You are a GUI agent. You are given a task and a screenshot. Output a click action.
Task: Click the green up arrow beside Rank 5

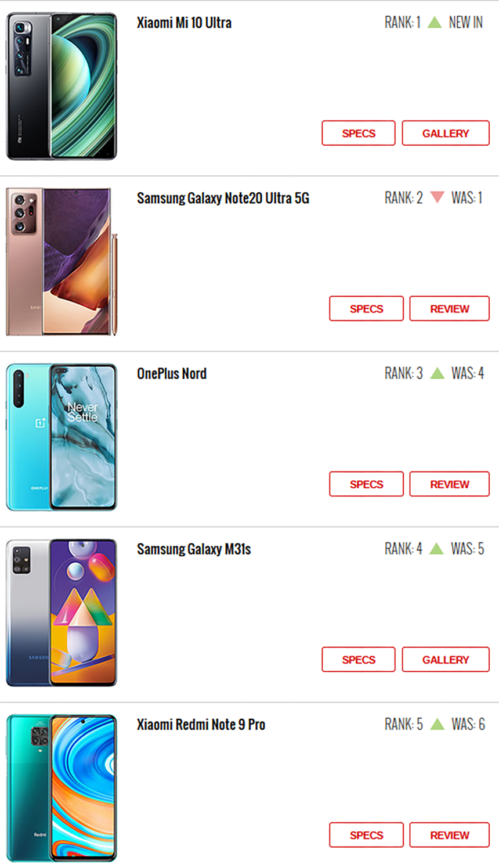click(437, 724)
